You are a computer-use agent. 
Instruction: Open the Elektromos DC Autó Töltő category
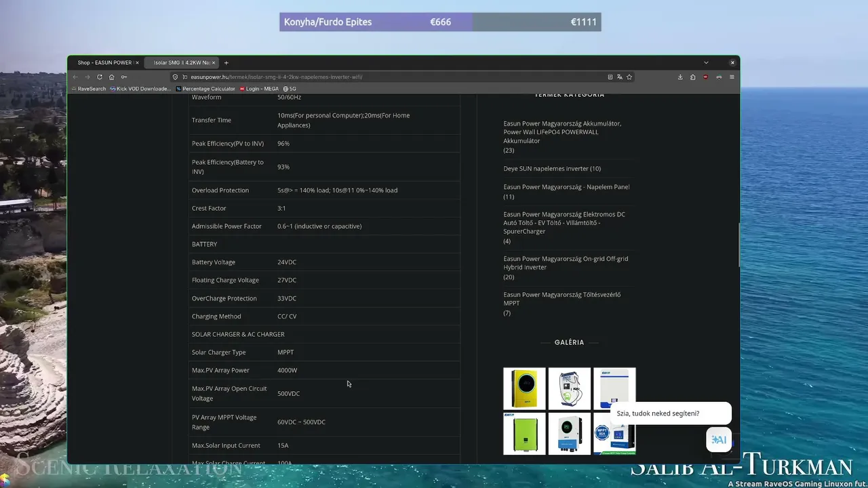click(564, 223)
